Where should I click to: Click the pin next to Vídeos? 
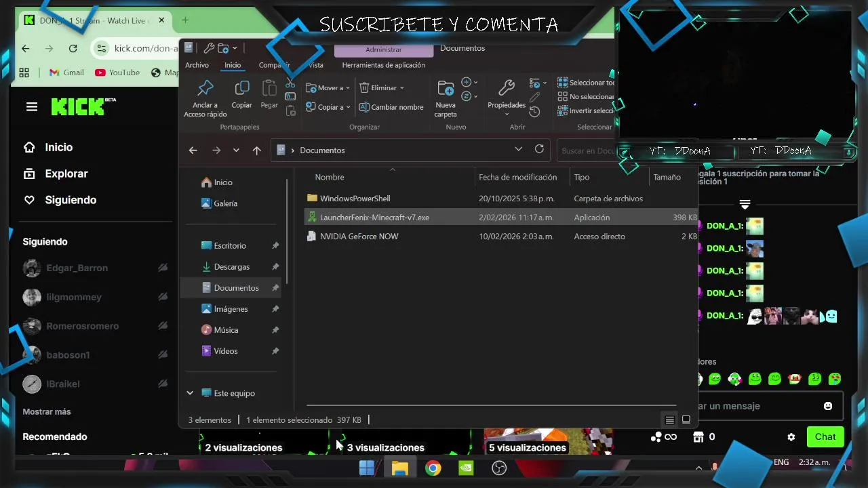click(x=275, y=351)
